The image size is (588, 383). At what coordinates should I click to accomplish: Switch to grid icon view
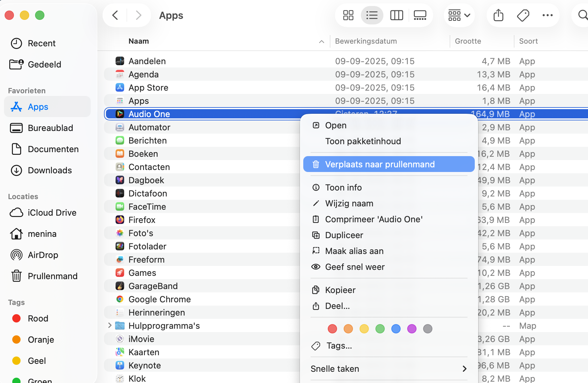(348, 15)
